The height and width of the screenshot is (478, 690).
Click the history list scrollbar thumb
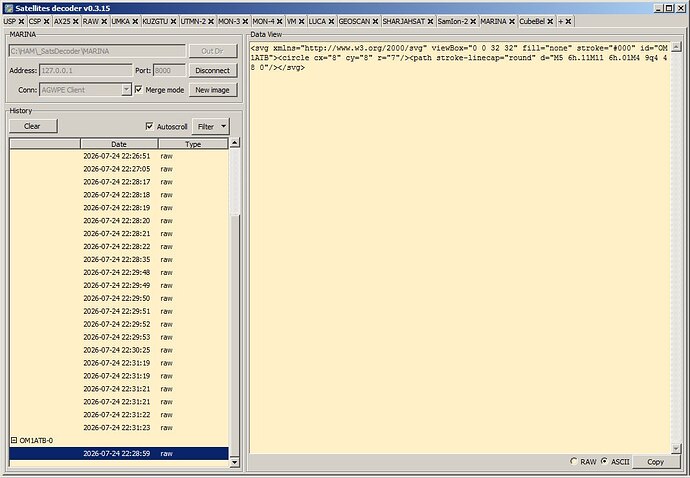[x=235, y=335]
